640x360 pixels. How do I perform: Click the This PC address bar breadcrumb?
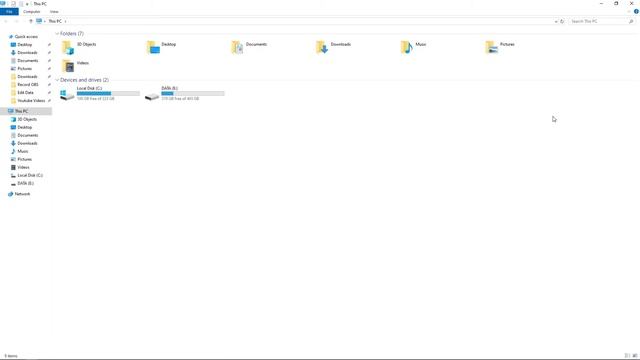[55, 21]
